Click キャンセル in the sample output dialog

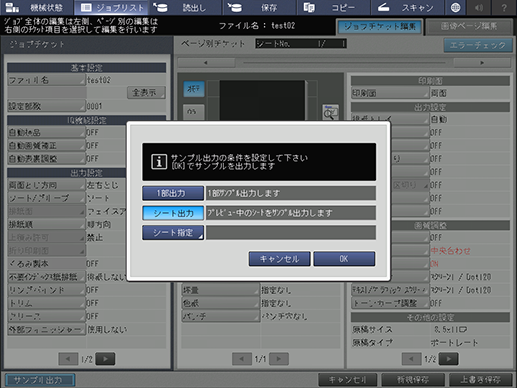pyautogui.click(x=279, y=259)
